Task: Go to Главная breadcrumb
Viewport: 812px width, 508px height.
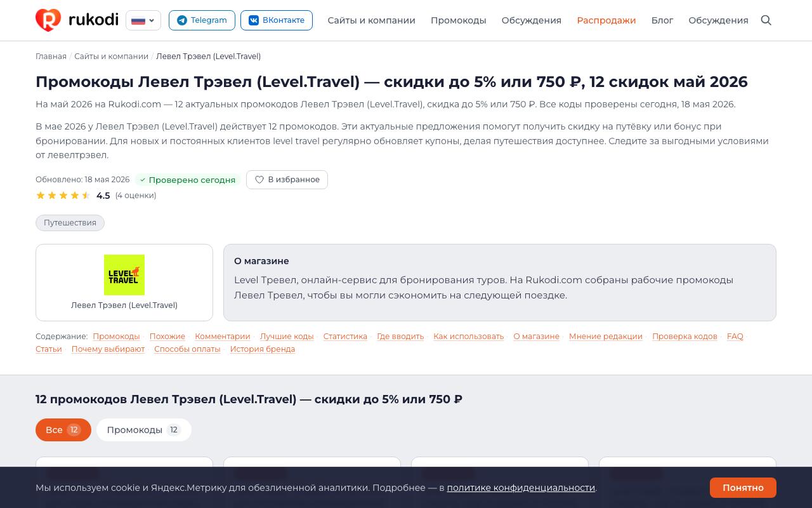Action: tap(51, 57)
